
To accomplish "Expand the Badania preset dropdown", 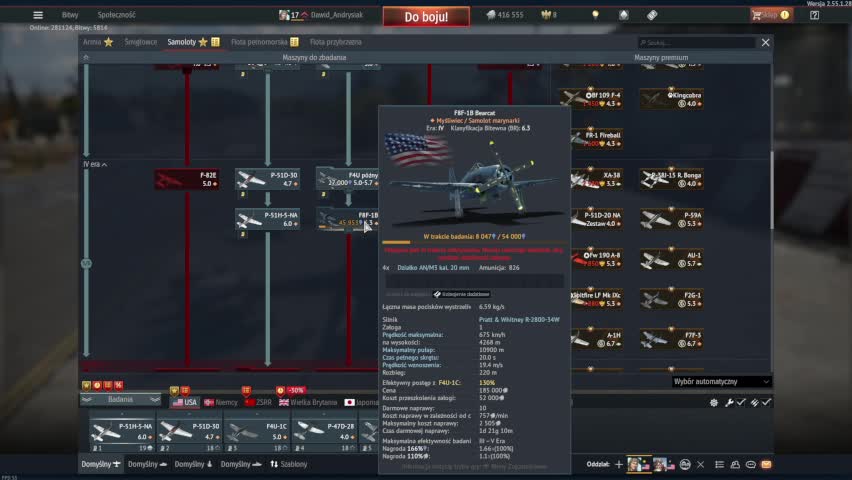I will pos(120,399).
